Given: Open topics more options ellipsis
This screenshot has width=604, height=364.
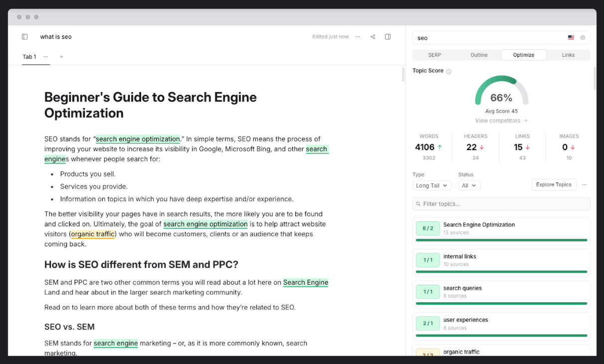Looking at the screenshot, I should click(x=585, y=185).
